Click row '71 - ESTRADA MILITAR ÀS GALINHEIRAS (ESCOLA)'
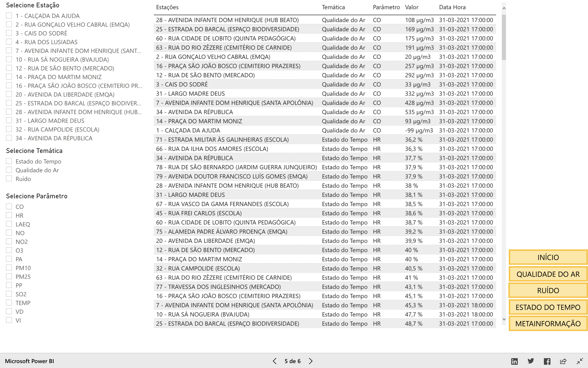The image size is (588, 368). (325, 140)
